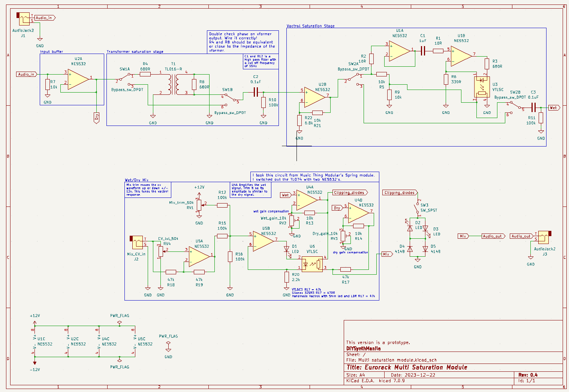Image resolution: width=569 pixels, height=392 pixels.
Task: Click the 'Double check phase on xformer' note
Action: [x=242, y=42]
